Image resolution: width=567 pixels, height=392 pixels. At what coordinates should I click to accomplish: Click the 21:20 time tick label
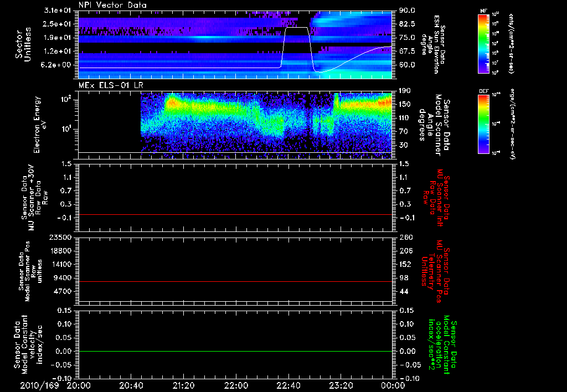pos(184,385)
